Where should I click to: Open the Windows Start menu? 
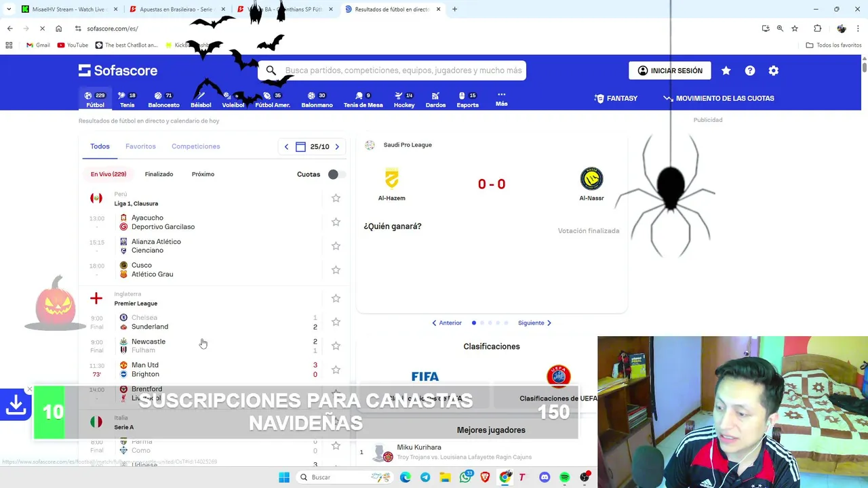[284, 477]
